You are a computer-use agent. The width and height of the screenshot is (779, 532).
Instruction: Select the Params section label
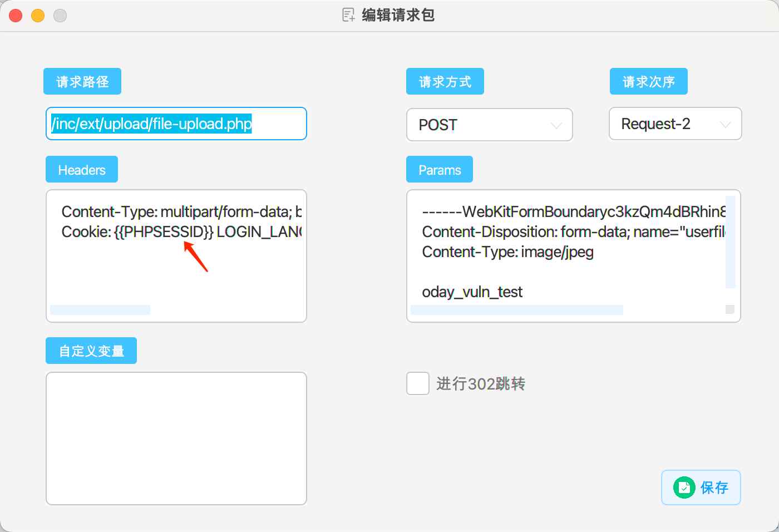click(439, 169)
